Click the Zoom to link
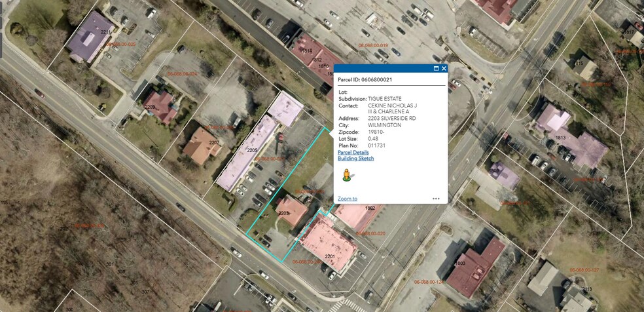This screenshot has width=644, height=312. 348,199
